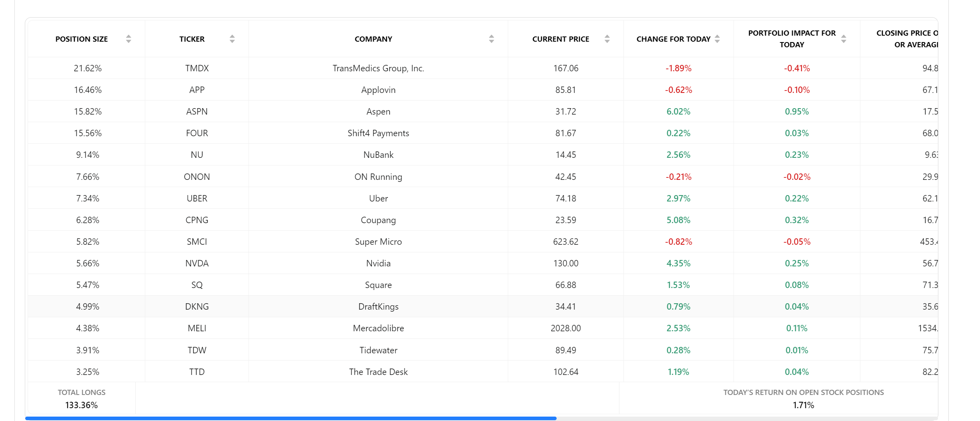
Task: Select Coupang's 0.32% portfolio impact value
Action: click(796, 220)
